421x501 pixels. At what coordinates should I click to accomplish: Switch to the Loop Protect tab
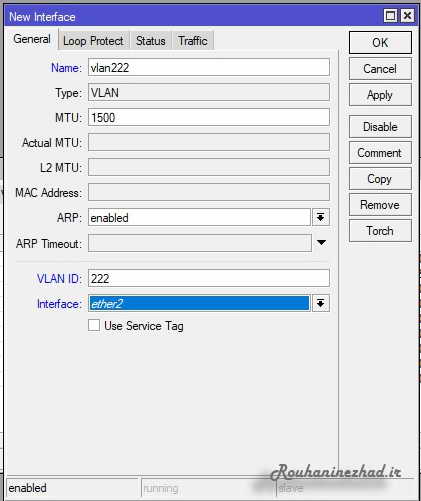(93, 41)
